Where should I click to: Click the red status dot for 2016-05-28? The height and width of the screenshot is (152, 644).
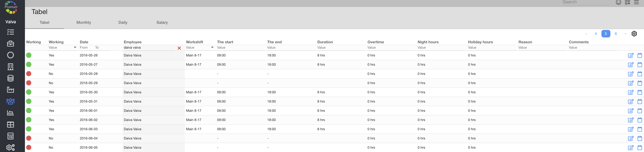[29, 74]
